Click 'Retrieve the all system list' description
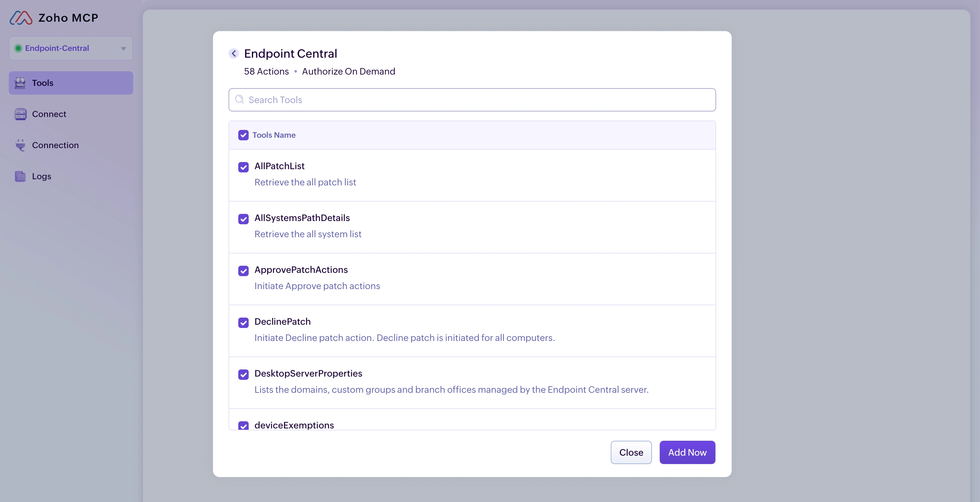 point(308,234)
